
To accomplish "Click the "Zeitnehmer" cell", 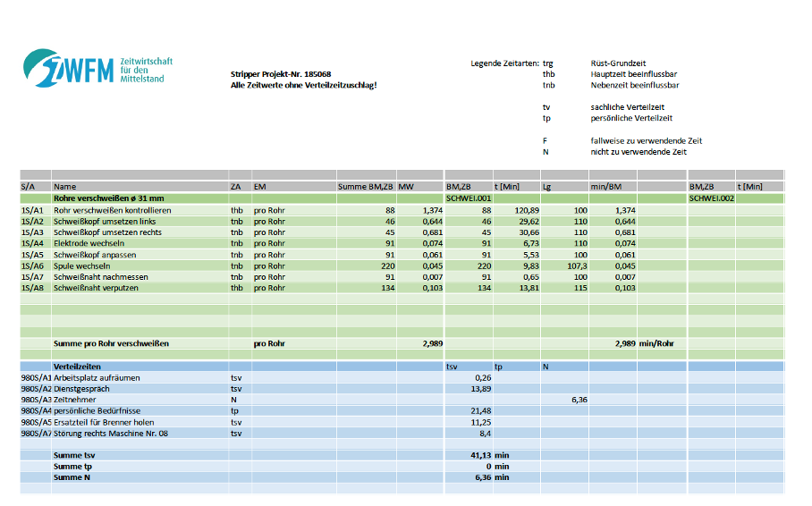I will click(76, 400).
